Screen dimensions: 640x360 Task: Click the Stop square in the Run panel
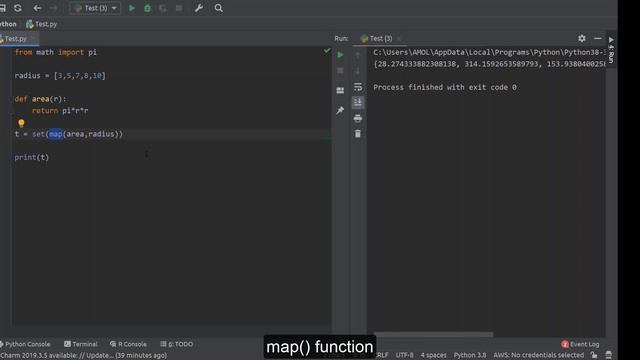click(340, 71)
